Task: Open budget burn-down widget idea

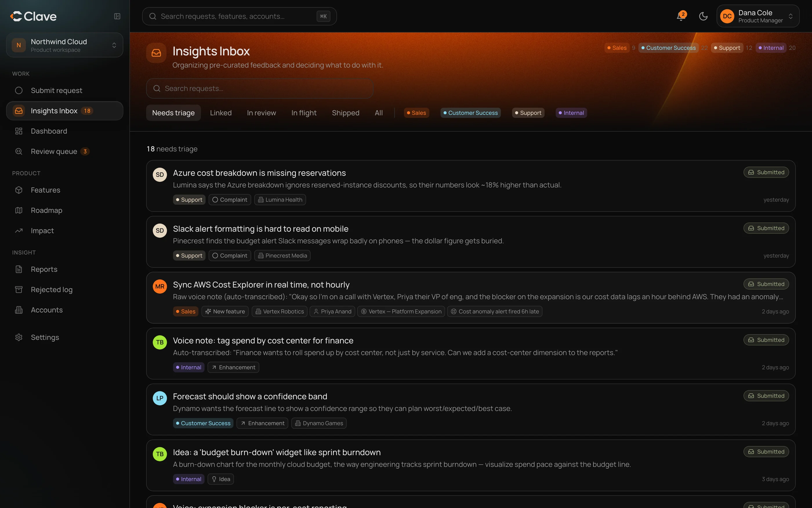Action: (471, 465)
